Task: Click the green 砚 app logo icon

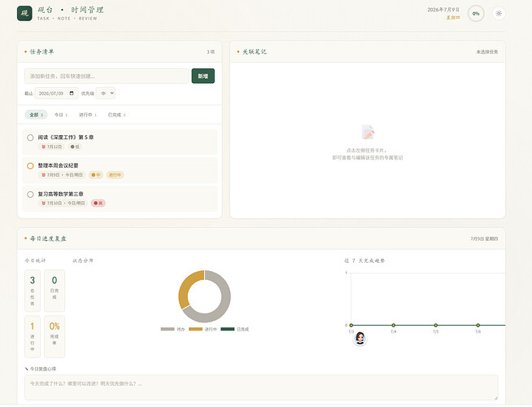Action: point(24,13)
